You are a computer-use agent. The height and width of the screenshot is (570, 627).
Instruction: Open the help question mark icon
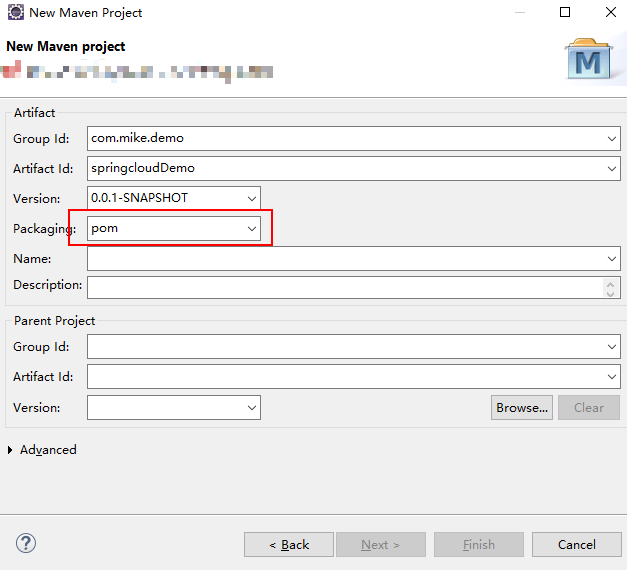pos(26,543)
